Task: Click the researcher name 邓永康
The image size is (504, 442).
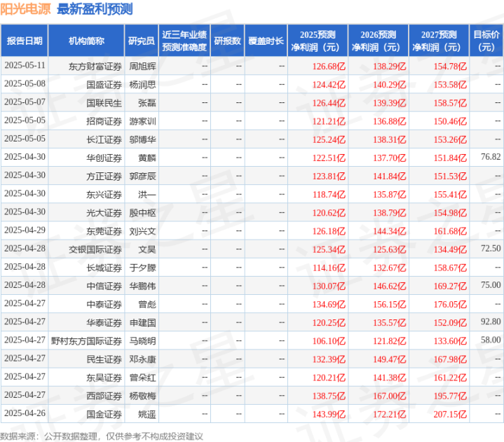Action: tap(143, 359)
